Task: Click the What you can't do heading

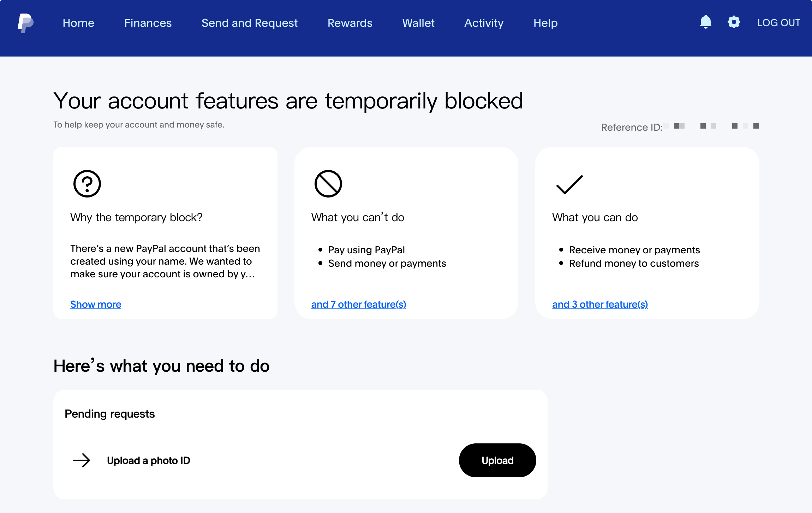Action: [358, 217]
